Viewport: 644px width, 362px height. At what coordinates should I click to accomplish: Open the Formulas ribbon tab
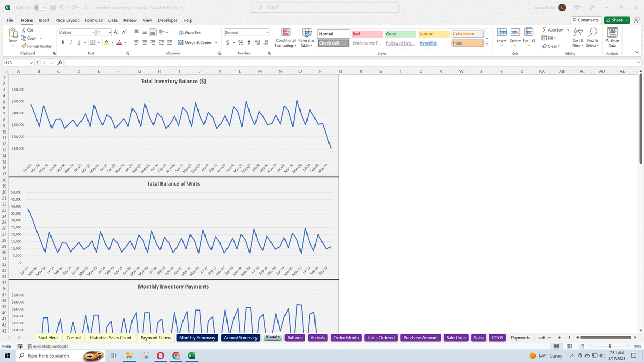(94, 20)
